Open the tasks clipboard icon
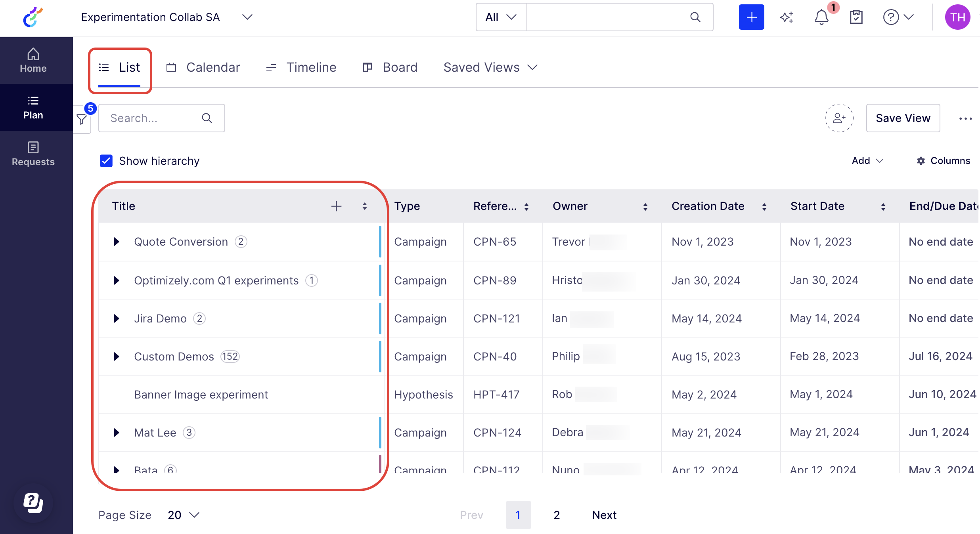The height and width of the screenshot is (534, 980). 856,17
